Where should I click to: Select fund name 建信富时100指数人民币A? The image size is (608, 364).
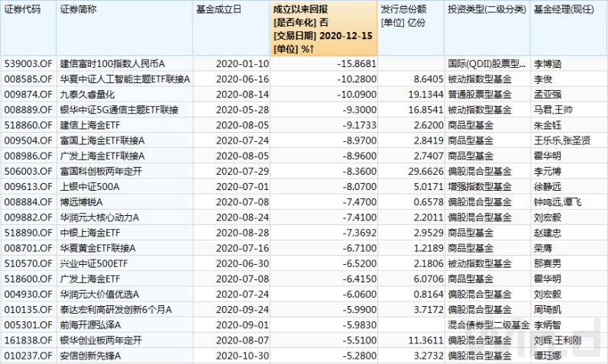coord(112,64)
